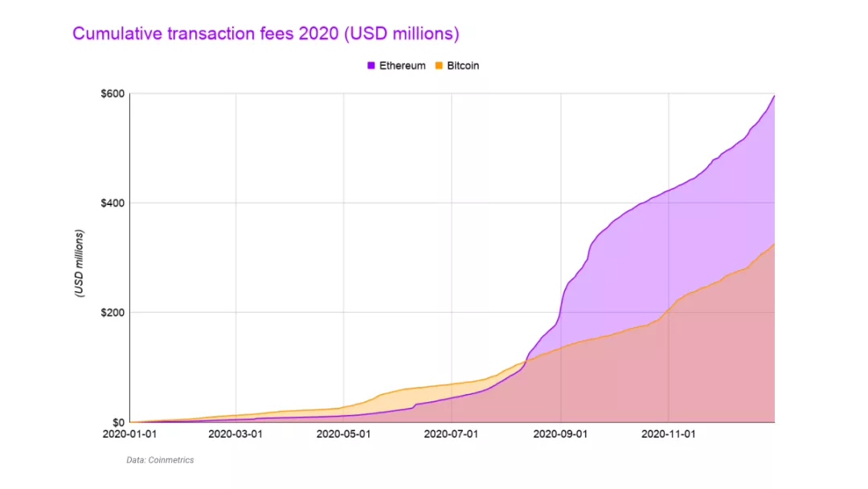Click the $400 y-axis label
The image size is (868, 489).
coord(113,203)
